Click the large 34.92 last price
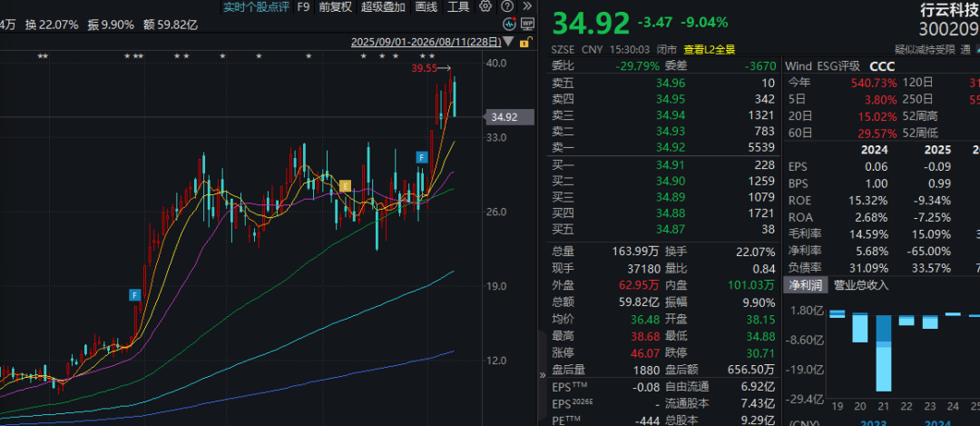This screenshot has width=980, height=426. pyautogui.click(x=591, y=24)
